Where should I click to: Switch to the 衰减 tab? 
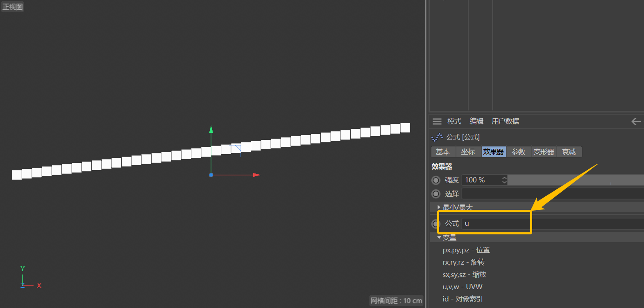pyautogui.click(x=569, y=152)
